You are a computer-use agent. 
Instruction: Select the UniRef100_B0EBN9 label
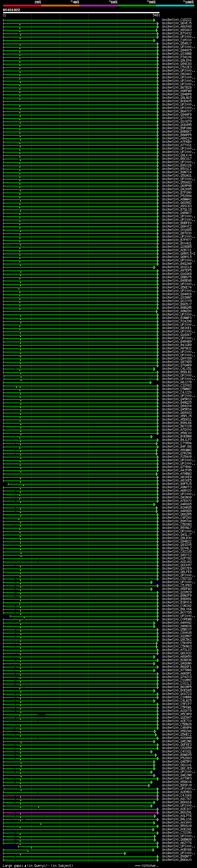[177, 436]
